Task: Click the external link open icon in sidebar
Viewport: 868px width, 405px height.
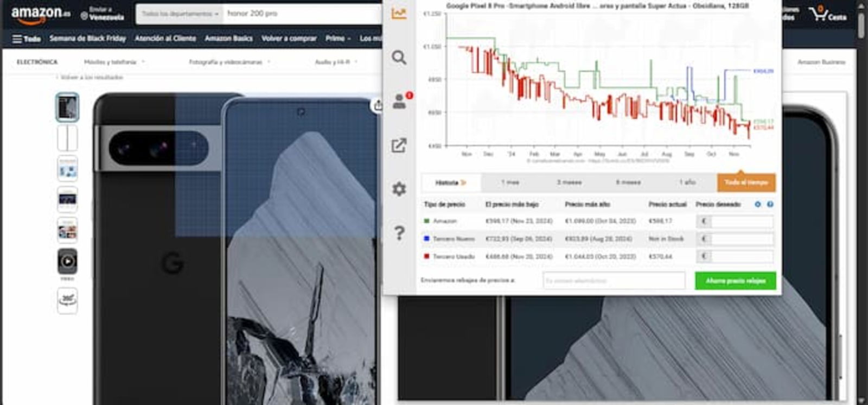Action: click(x=399, y=145)
